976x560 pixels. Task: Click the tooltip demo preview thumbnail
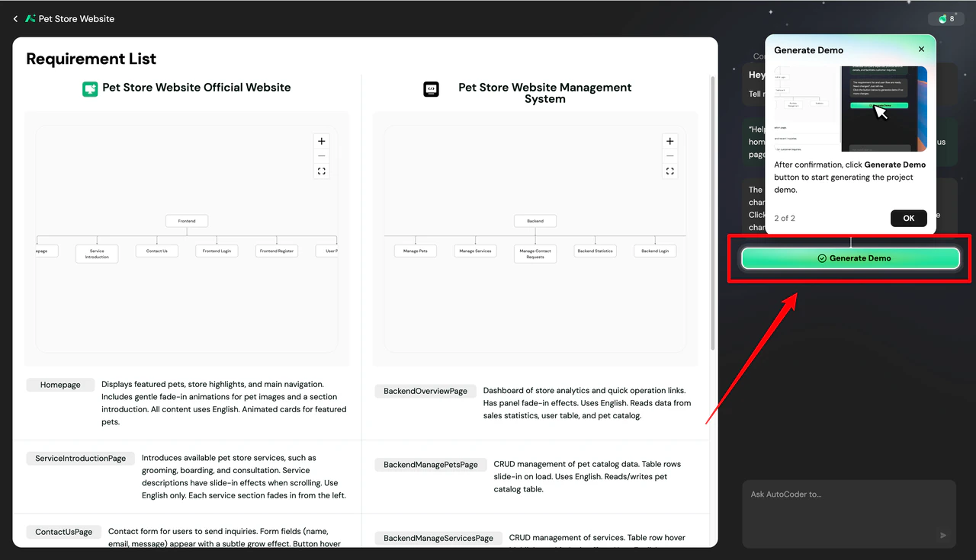[851, 109]
